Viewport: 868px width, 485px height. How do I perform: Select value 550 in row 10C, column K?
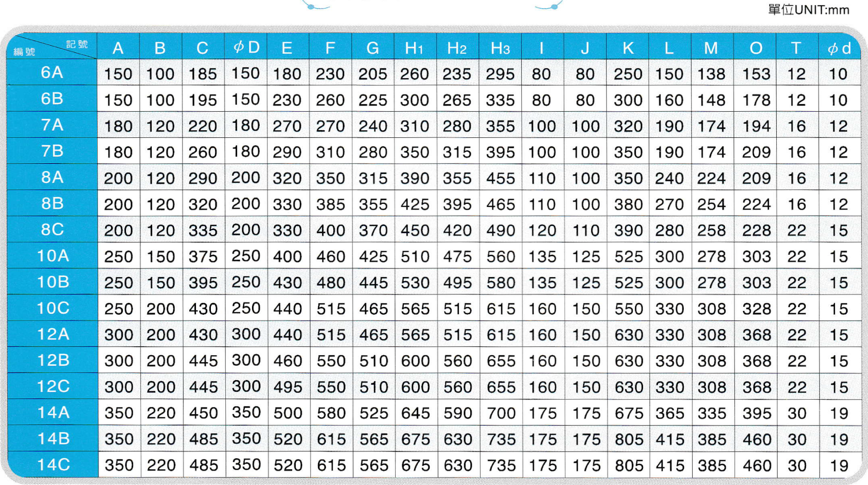(628, 309)
